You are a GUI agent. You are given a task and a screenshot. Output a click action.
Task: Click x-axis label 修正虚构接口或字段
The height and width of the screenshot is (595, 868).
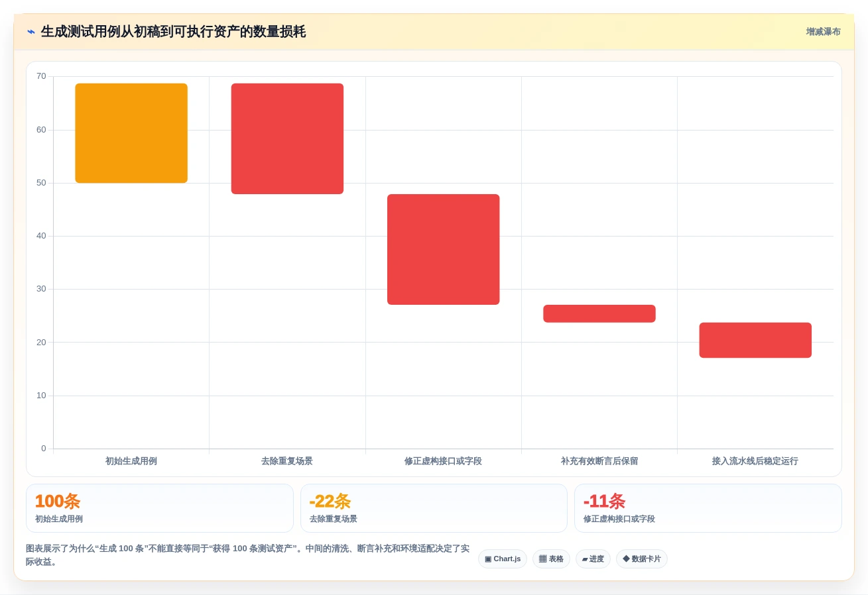(x=444, y=461)
